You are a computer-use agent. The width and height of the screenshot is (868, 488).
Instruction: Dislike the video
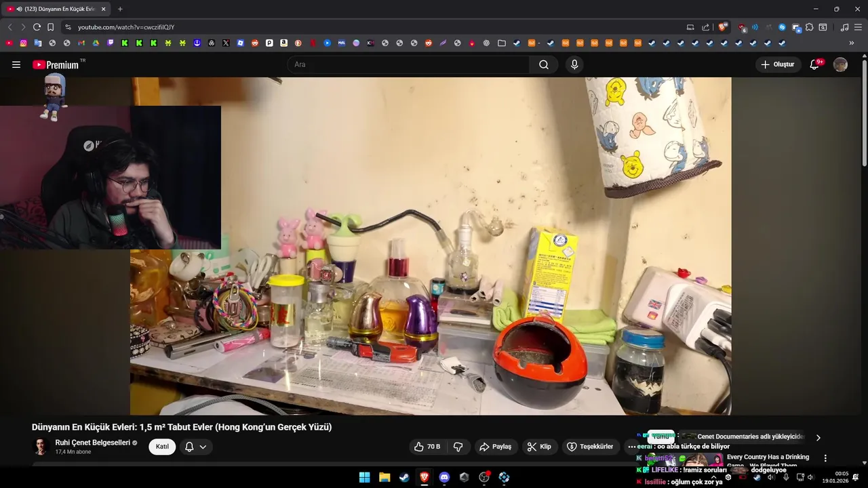point(458,447)
